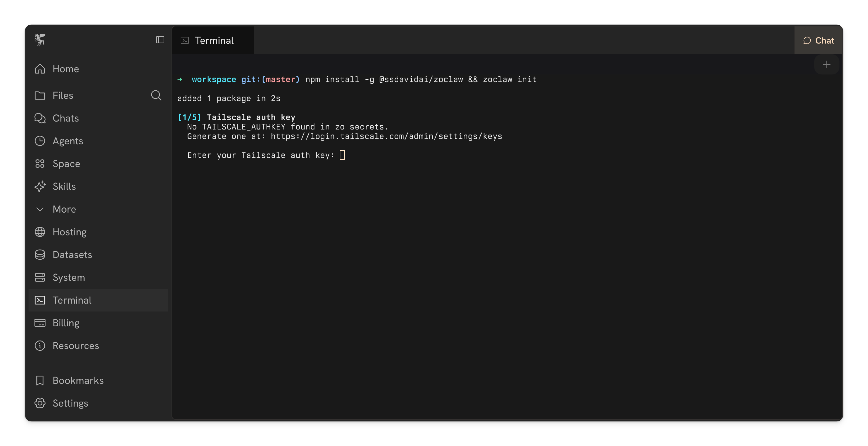This screenshot has height=446, width=868.
Task: Open the Chat panel button
Action: [818, 41]
